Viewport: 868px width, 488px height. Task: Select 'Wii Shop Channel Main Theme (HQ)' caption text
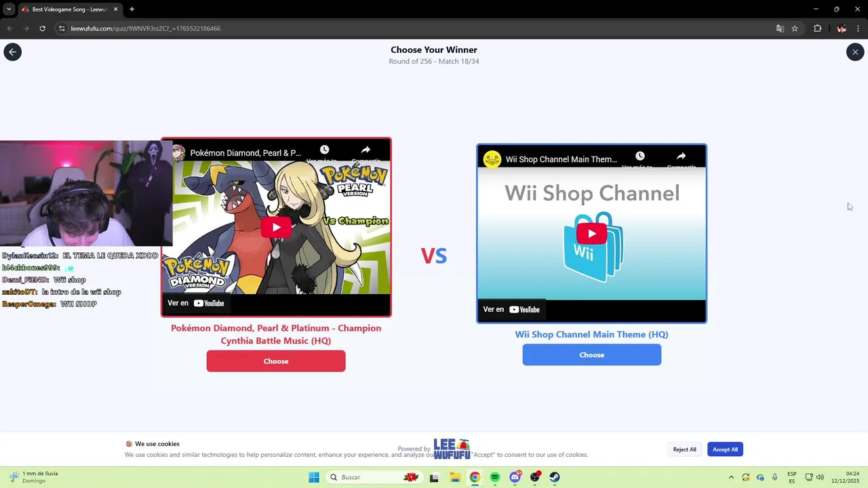click(x=591, y=334)
